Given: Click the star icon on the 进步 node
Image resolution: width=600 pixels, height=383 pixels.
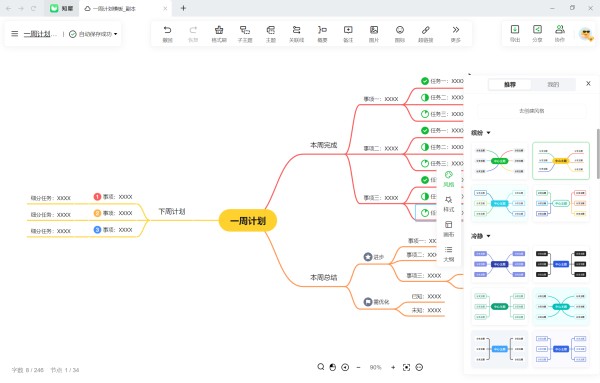Looking at the screenshot, I should point(368,257).
